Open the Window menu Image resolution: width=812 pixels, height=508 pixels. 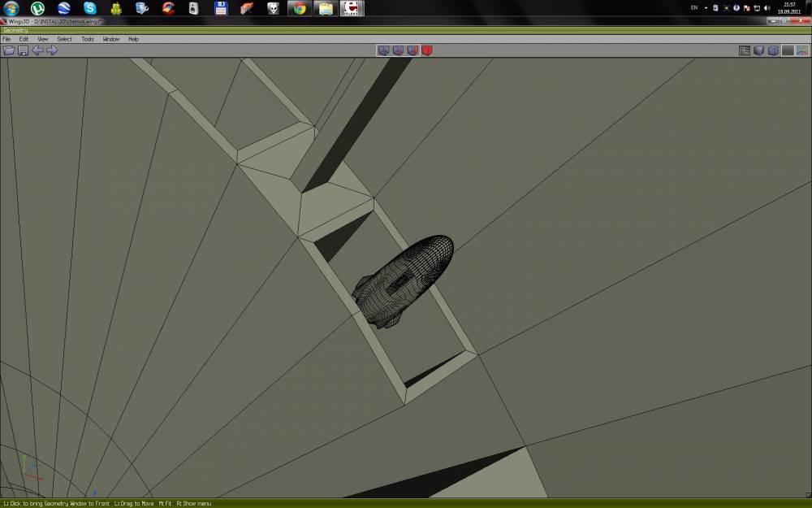(110, 39)
